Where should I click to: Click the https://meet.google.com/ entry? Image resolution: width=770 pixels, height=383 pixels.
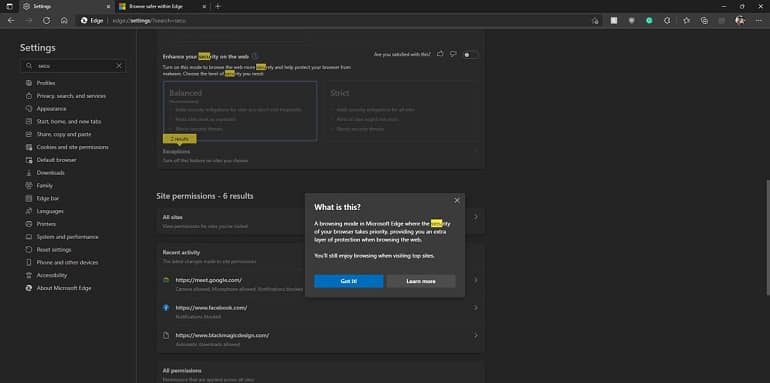pos(209,280)
